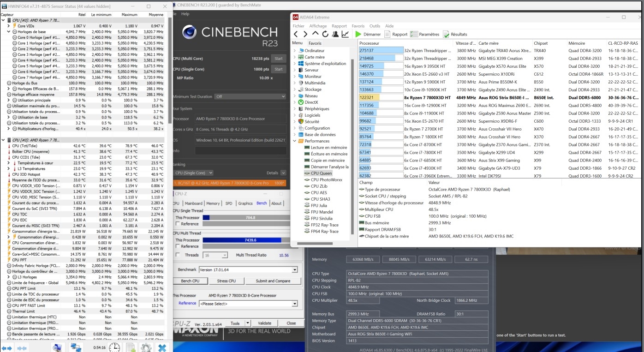The height and width of the screenshot is (352, 644).
Task: Click the Stress CPU button
Action: (x=226, y=281)
